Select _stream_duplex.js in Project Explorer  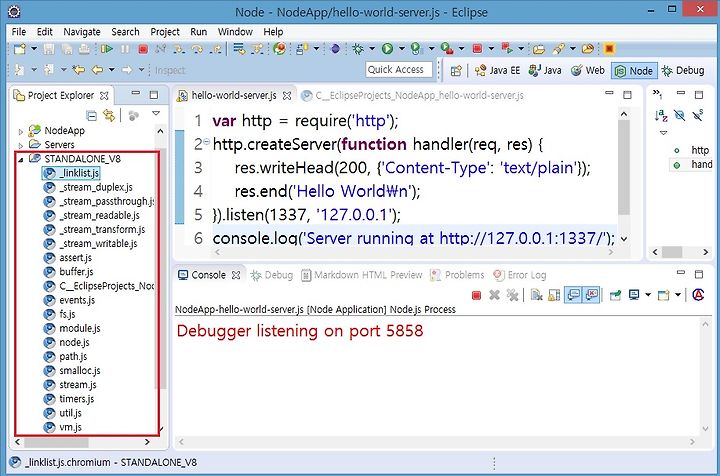click(x=88, y=187)
